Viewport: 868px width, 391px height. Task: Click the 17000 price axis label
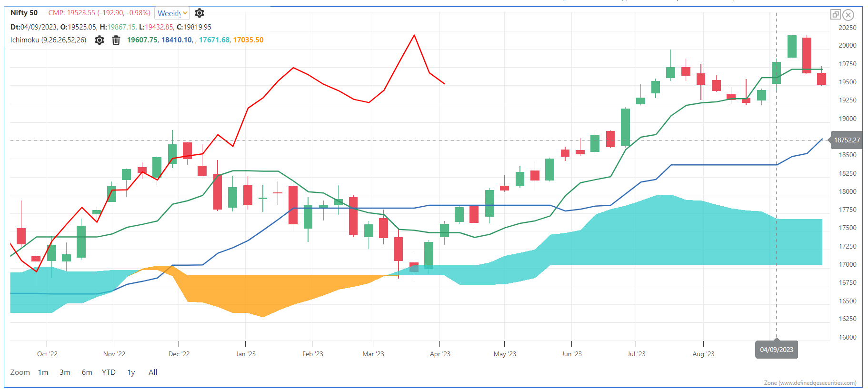[x=848, y=264]
